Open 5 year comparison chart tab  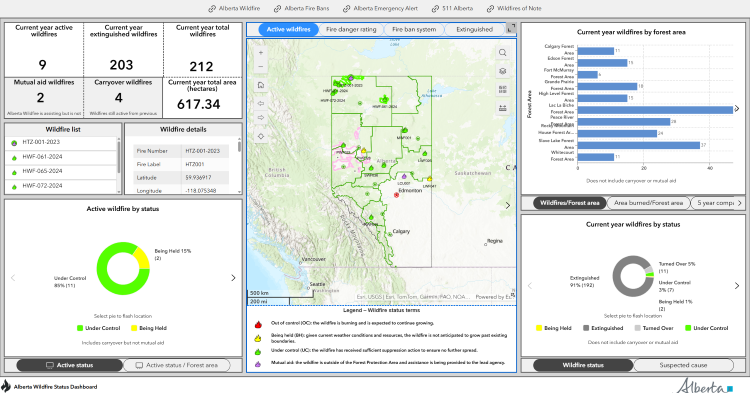point(713,203)
